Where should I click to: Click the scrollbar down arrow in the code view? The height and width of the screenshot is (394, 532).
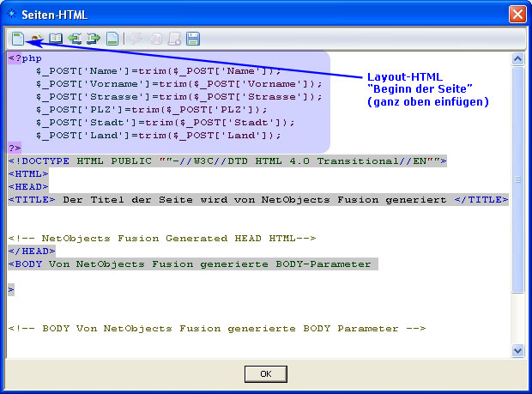tap(517, 350)
